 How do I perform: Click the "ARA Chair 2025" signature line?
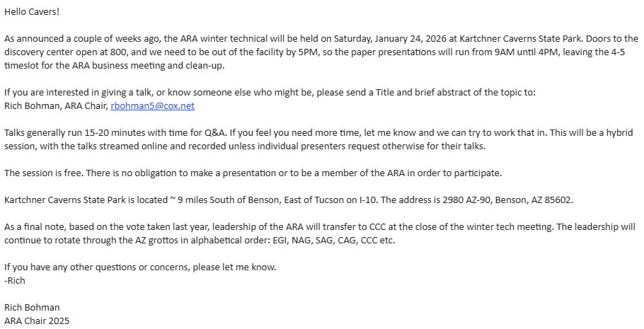[37, 321]
